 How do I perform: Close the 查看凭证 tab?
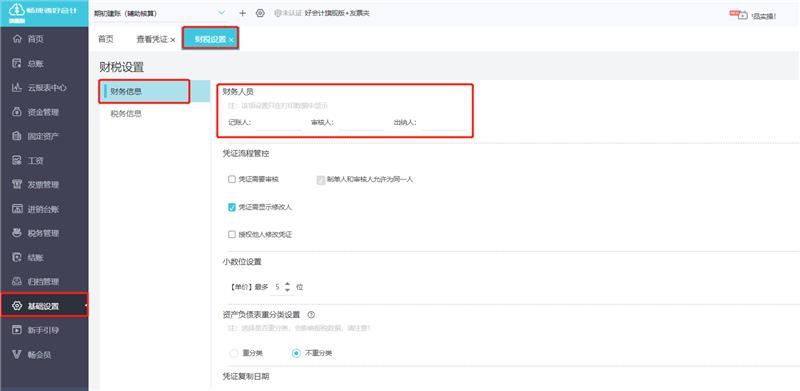tap(173, 40)
